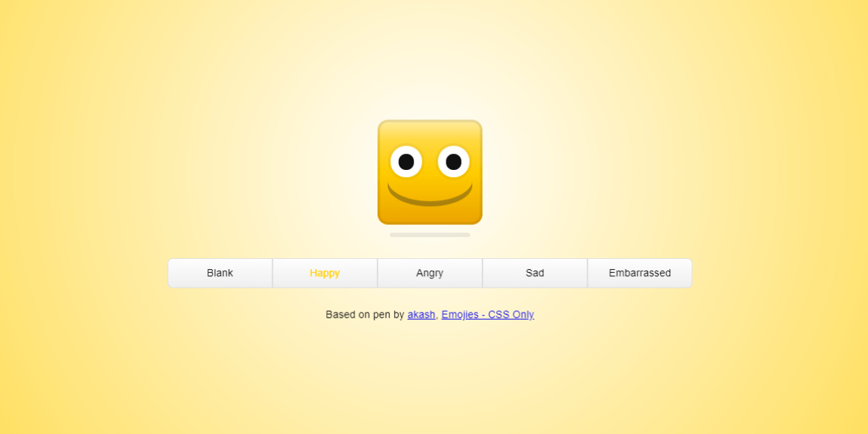Click the leftmost expression button
868x434 pixels.
219,273
